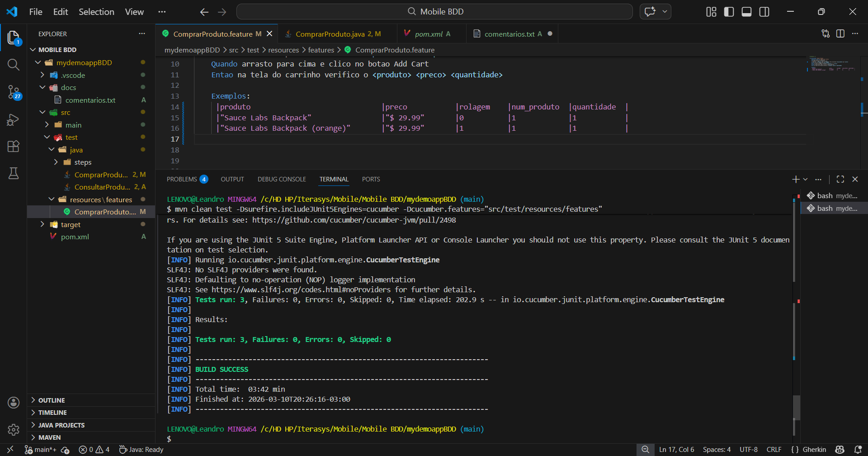This screenshot has height=456, width=868.
Task: Open the Testing flask view
Action: 14,173
